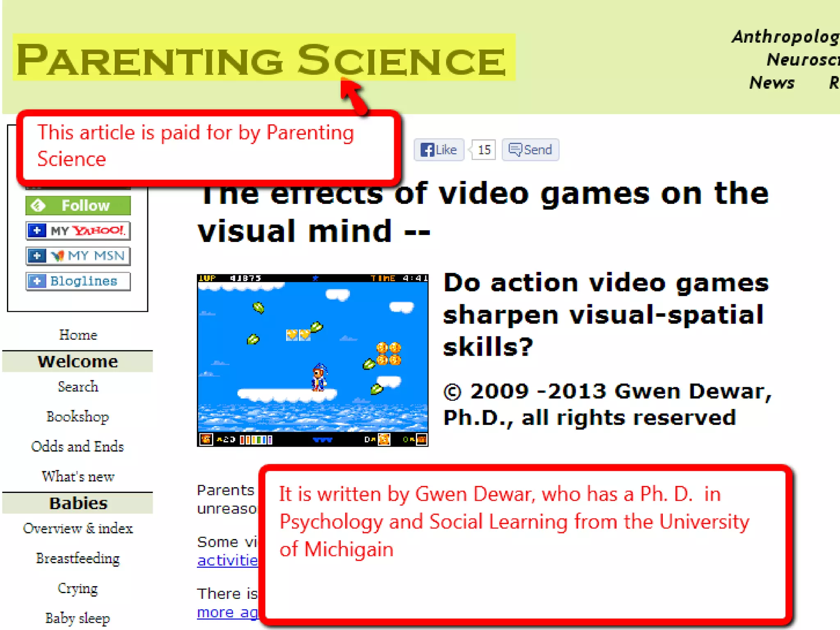Viewport: 840px width, 630px height.
Task: Open What's new sidebar link
Action: coord(78,477)
